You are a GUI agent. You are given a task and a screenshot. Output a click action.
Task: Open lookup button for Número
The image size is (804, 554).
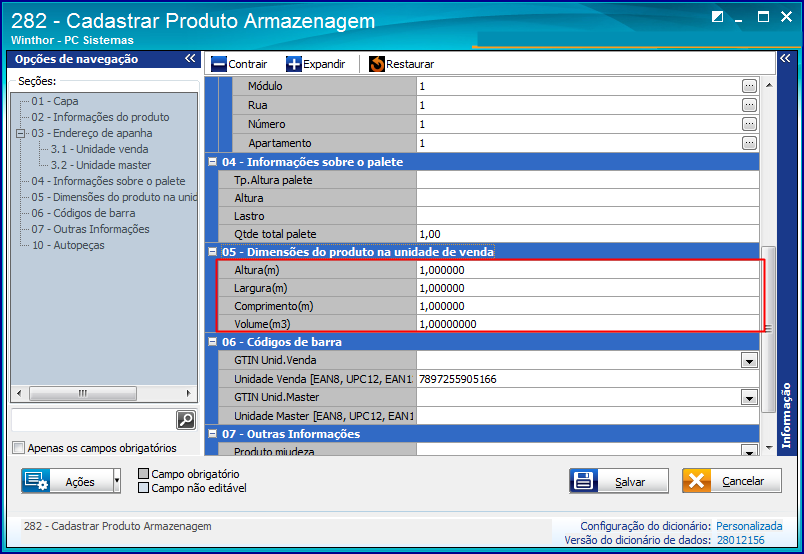(x=749, y=124)
